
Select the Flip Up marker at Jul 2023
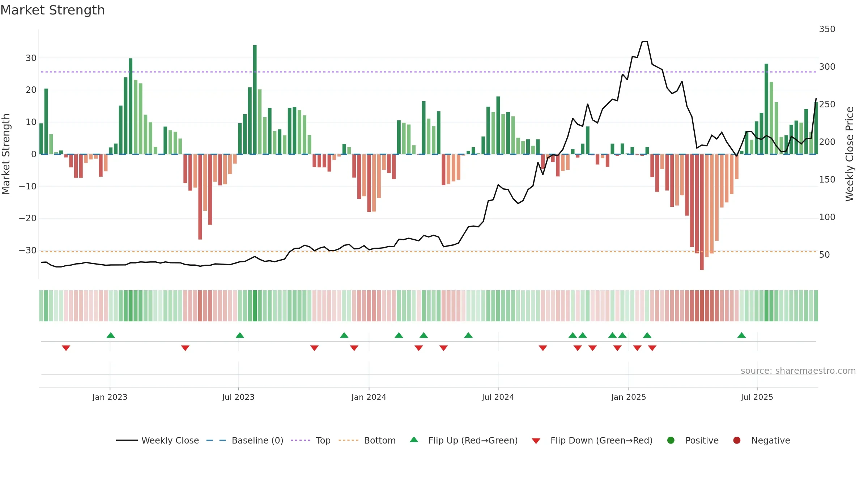[x=240, y=335]
